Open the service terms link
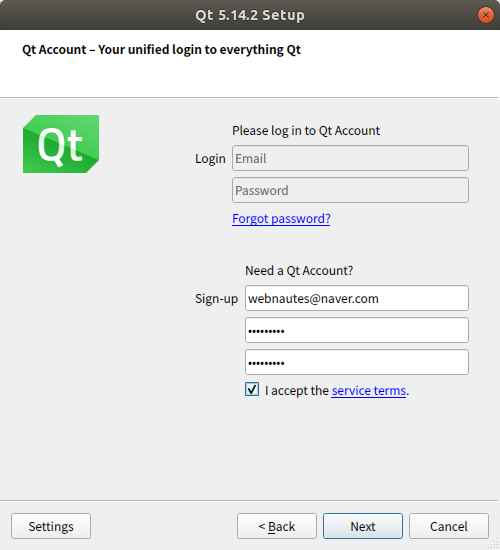 click(x=369, y=390)
